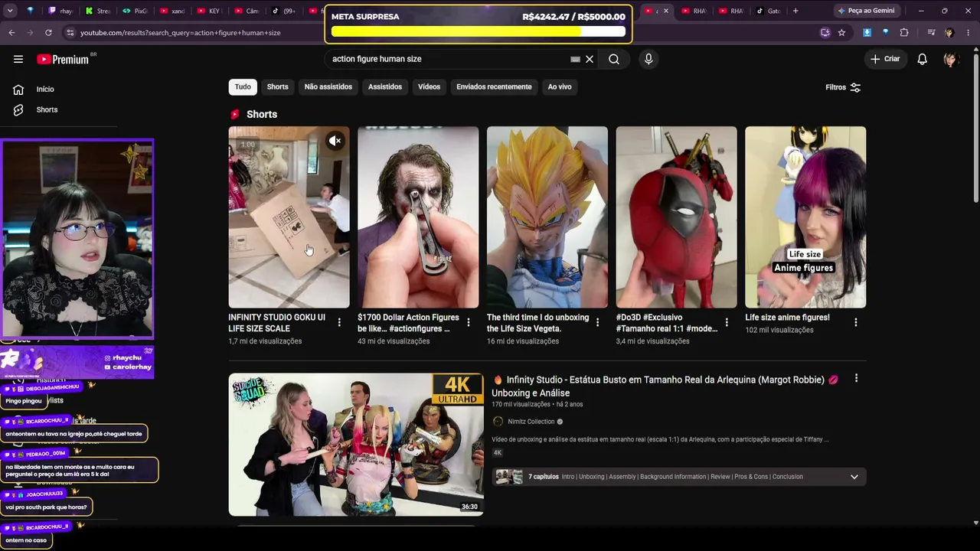Select the Shorts filter chip

point(278,86)
